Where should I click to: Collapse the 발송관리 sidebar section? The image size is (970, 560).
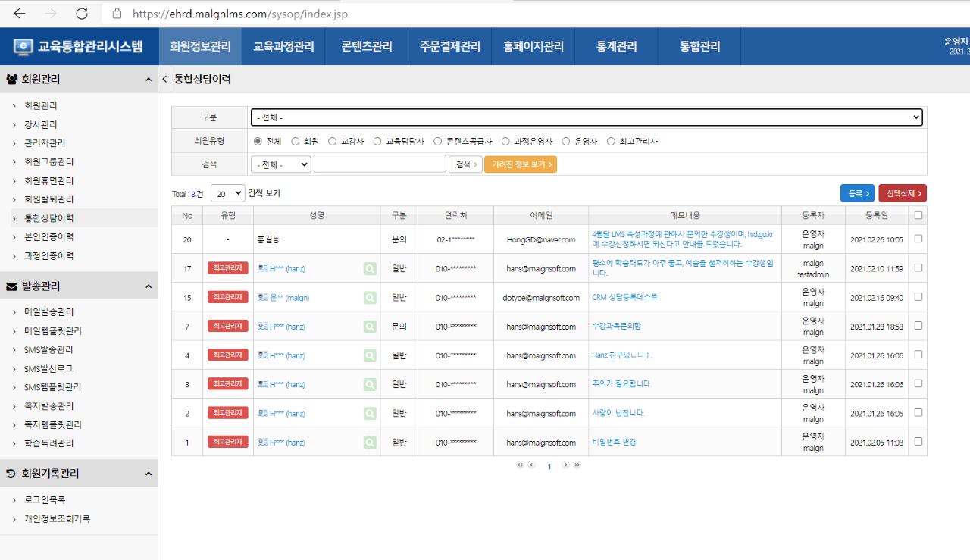point(149,286)
